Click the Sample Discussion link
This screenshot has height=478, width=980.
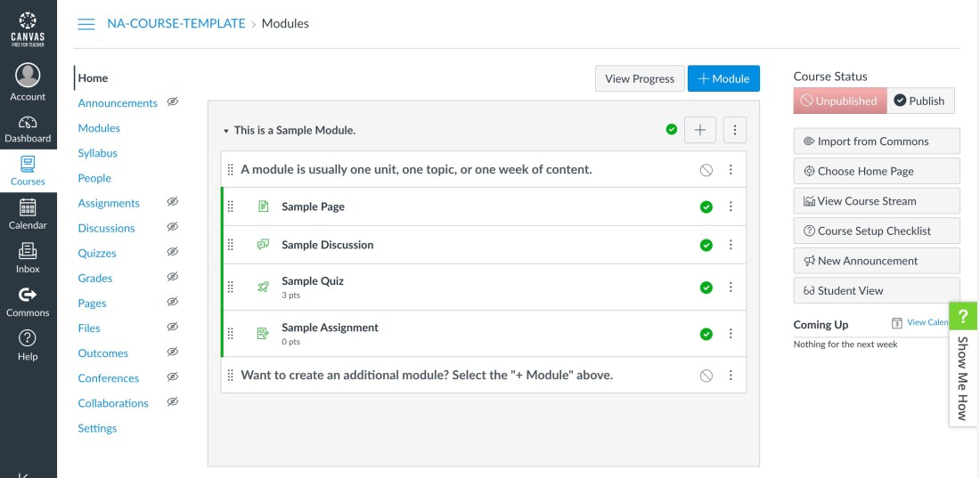click(327, 245)
